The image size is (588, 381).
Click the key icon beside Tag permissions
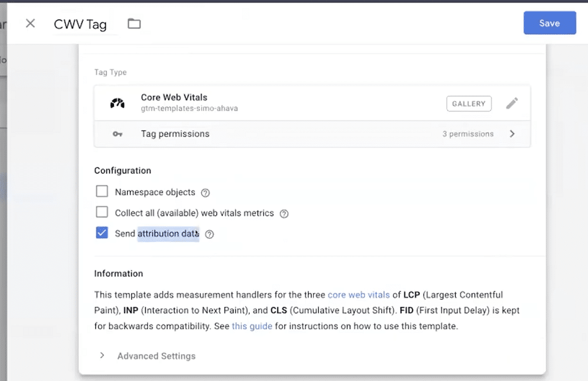(118, 133)
